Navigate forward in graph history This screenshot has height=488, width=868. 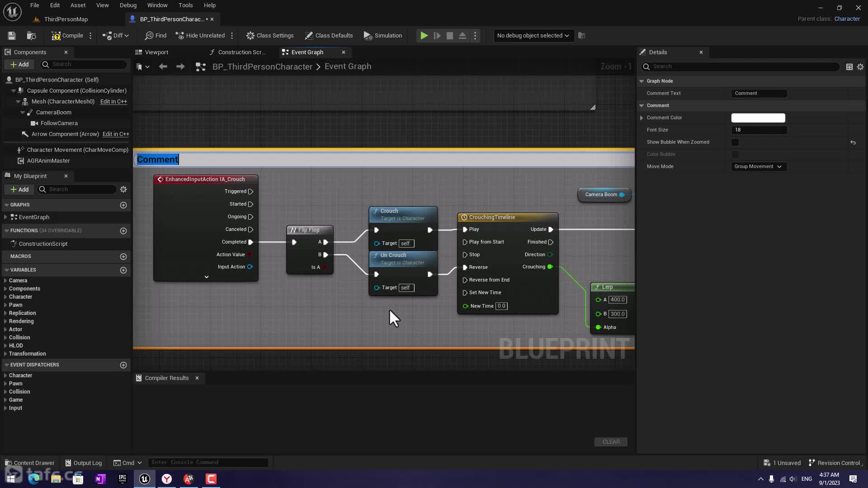180,67
